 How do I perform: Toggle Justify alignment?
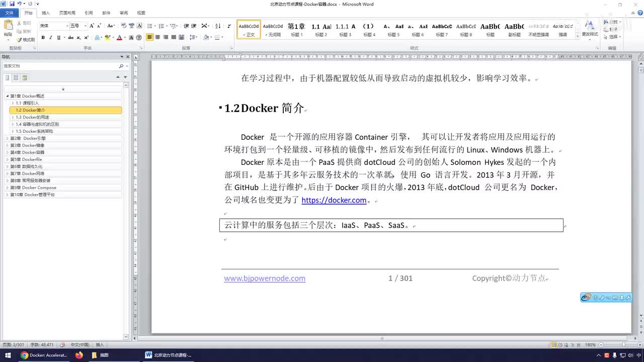(x=174, y=37)
